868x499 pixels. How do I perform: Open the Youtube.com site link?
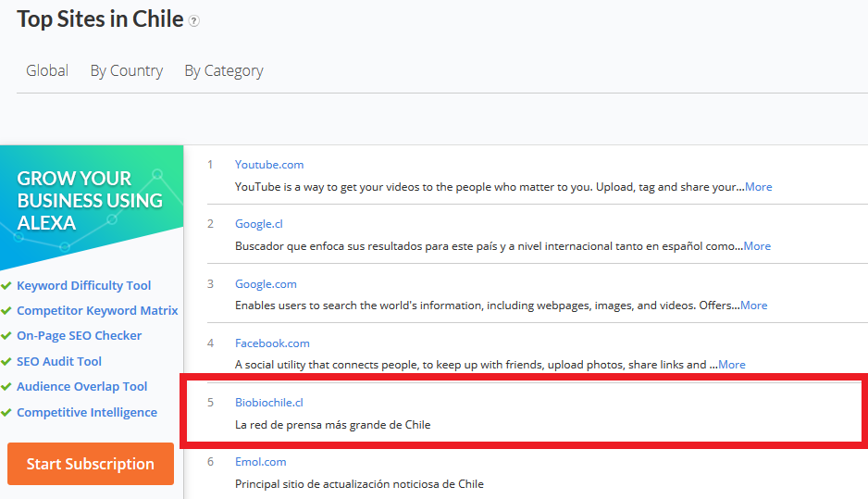268,165
